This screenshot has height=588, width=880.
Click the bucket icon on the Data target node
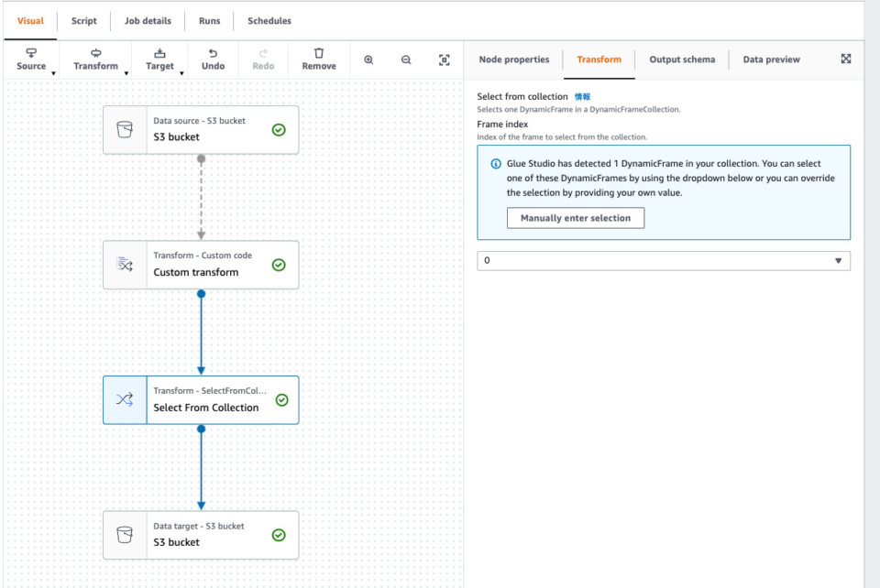[x=126, y=535]
